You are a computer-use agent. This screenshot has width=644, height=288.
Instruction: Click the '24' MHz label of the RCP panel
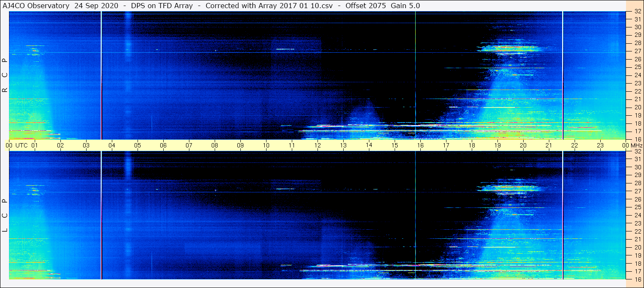[638, 75]
